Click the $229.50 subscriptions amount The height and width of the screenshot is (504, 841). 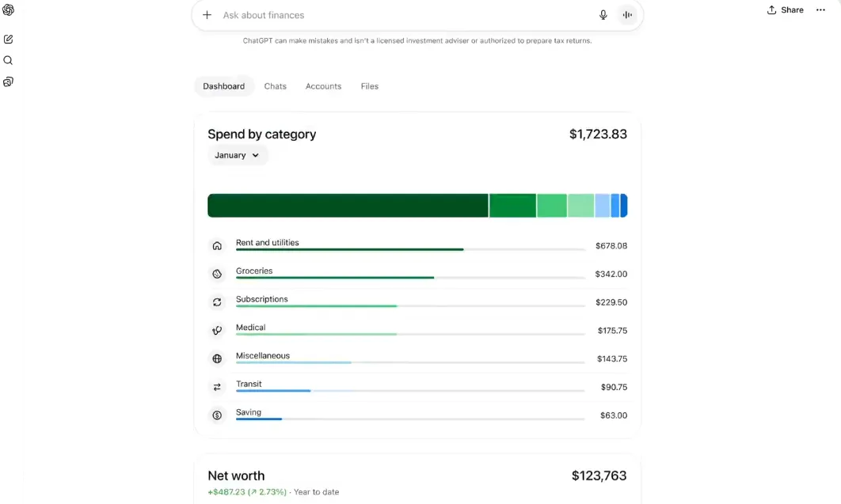click(611, 302)
